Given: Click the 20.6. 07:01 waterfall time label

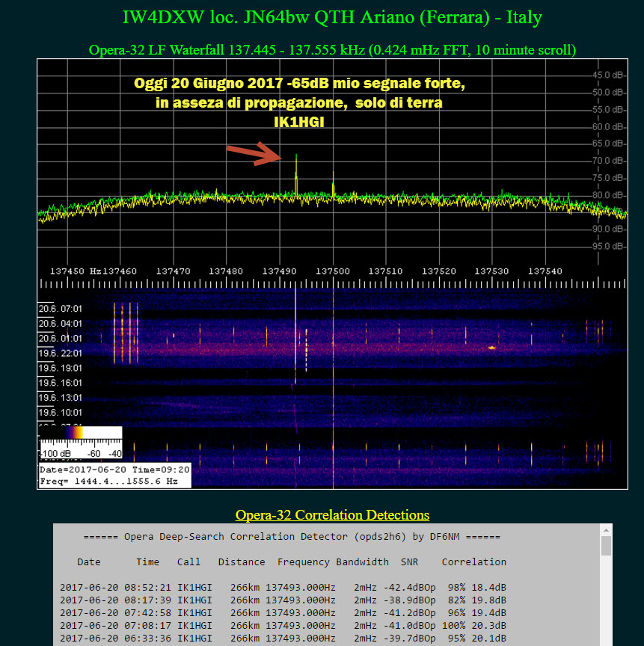Looking at the screenshot, I should tap(60, 309).
